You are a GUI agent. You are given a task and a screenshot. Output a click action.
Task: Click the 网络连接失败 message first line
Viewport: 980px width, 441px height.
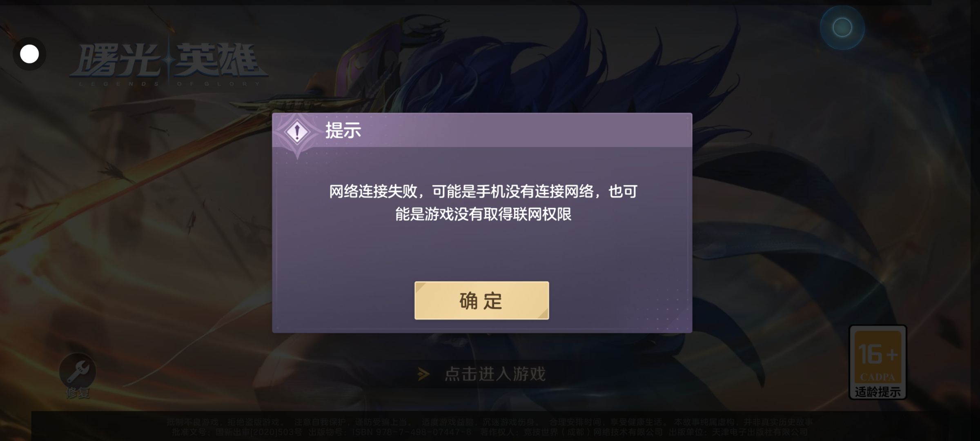coord(483,192)
